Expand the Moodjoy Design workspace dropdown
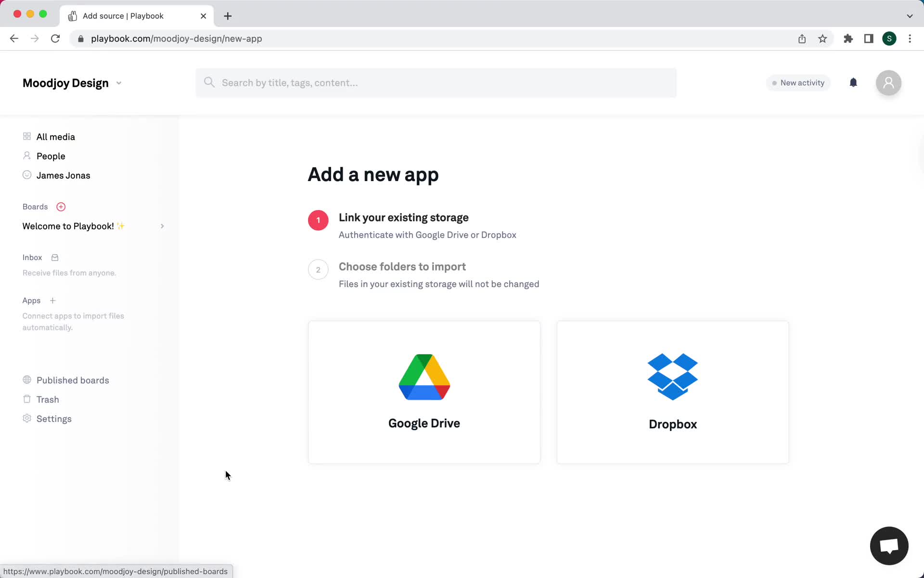The image size is (924, 578). [x=118, y=83]
